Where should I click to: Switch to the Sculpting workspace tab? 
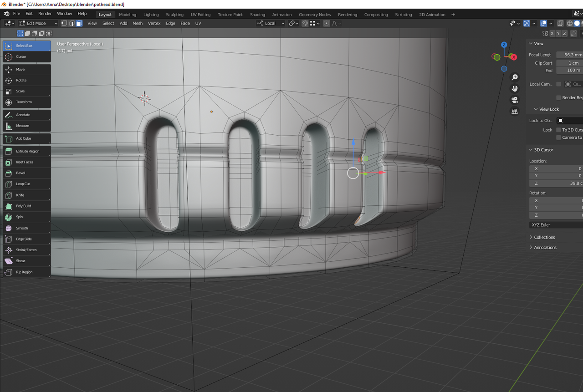click(174, 15)
